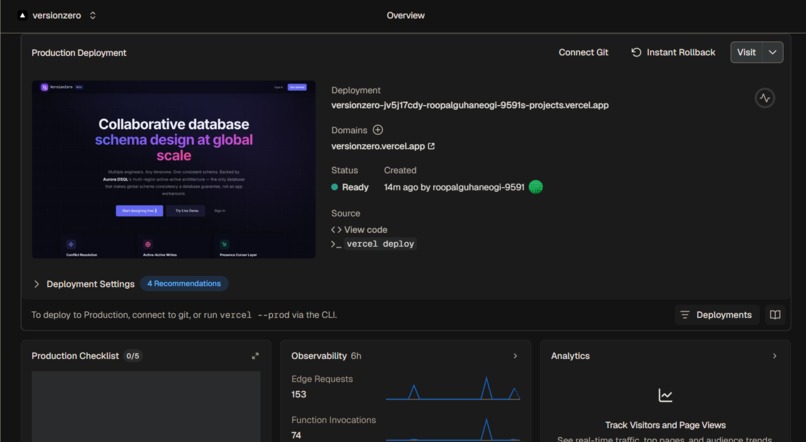This screenshot has width=806, height=442.
Task: Click the Function Invocations sparkline chart
Action: 453,429
